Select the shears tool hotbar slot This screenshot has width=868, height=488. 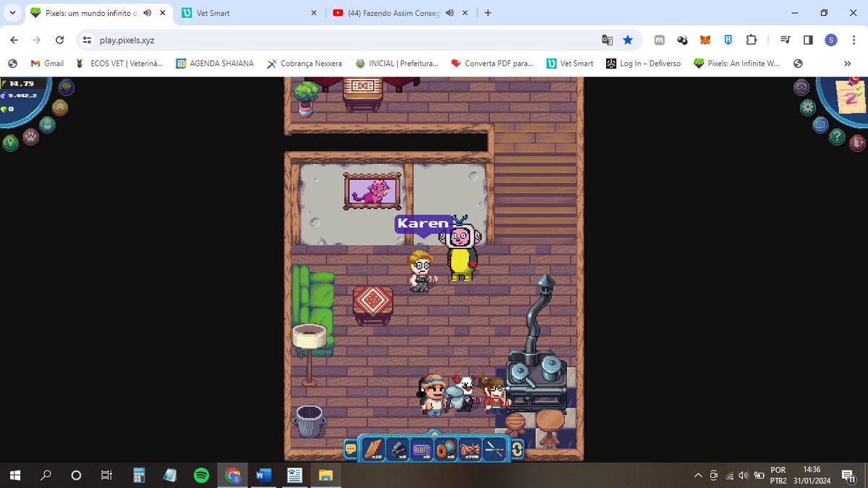496,450
